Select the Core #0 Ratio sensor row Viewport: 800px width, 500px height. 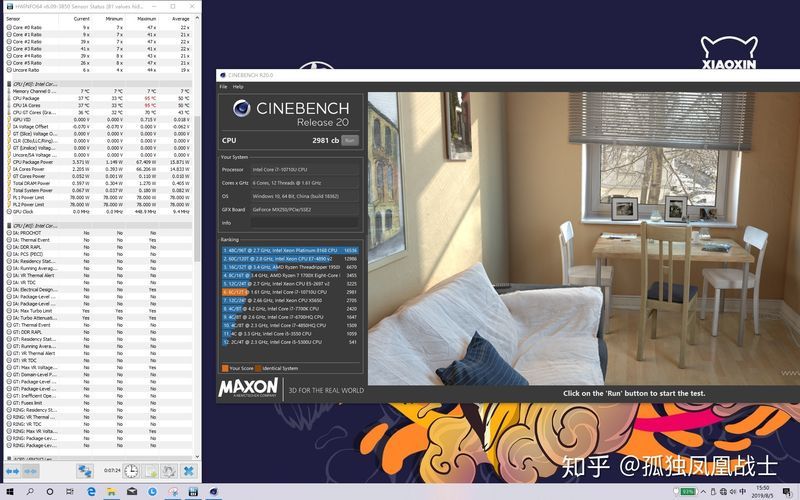pyautogui.click(x=98, y=28)
